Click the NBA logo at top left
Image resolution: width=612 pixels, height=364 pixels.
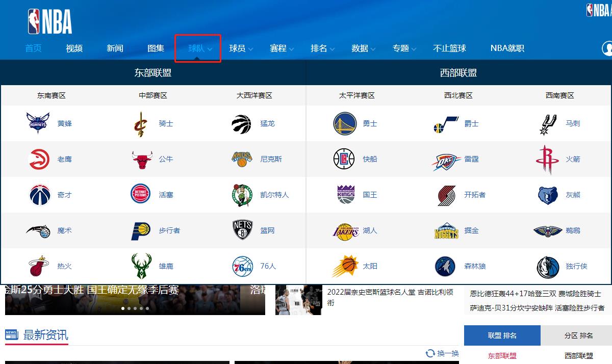(50, 22)
